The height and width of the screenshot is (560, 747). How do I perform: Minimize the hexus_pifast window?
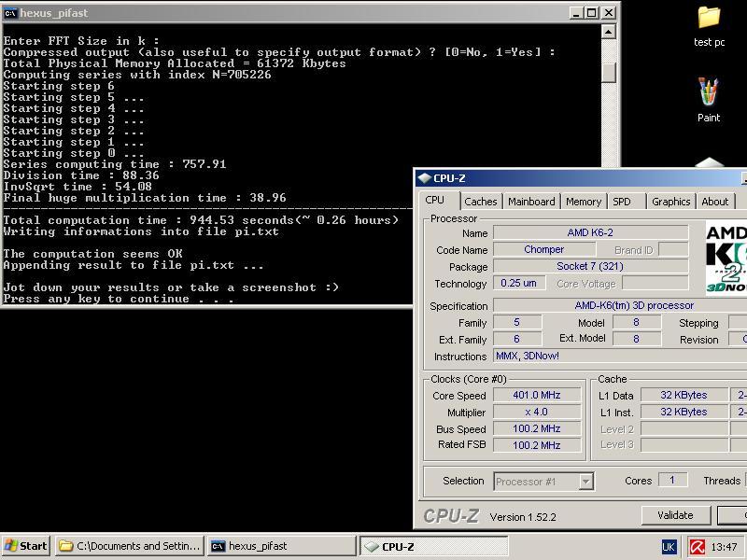(576, 13)
